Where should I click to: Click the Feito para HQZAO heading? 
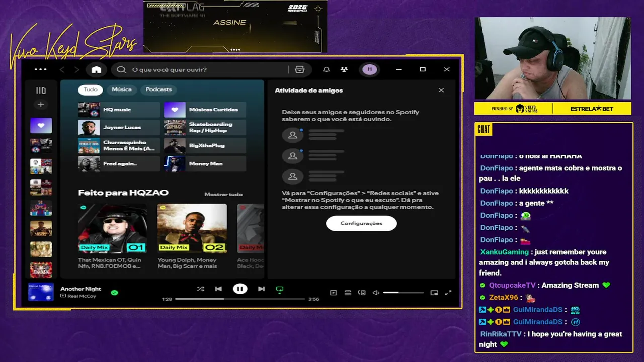coord(123,193)
